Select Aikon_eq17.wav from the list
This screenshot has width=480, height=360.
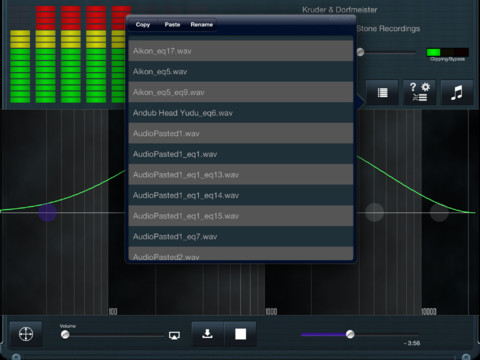241,51
